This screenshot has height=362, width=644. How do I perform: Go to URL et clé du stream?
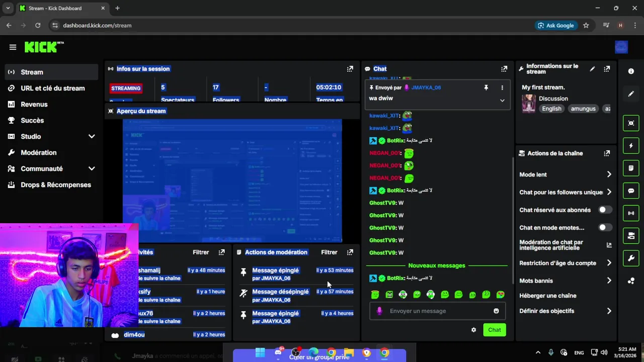[x=51, y=88]
